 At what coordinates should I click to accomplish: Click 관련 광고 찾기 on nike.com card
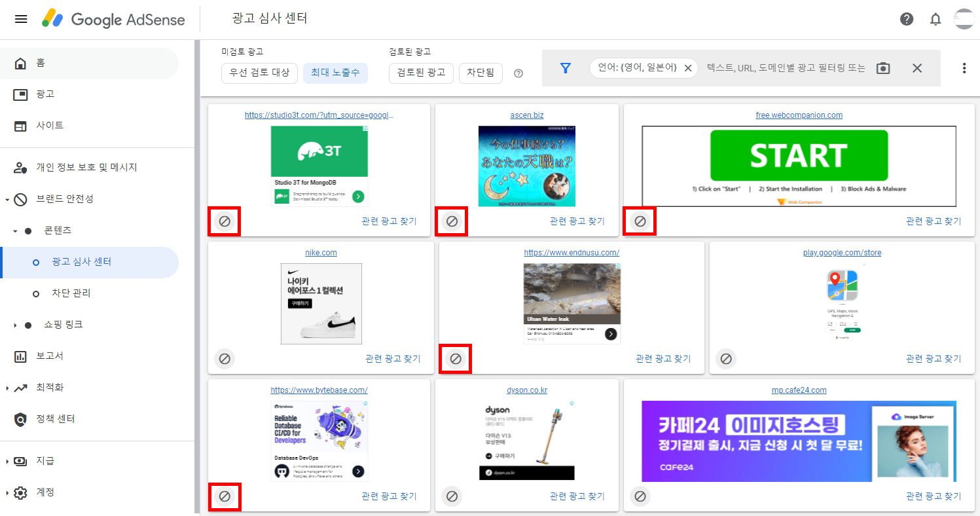(393, 359)
